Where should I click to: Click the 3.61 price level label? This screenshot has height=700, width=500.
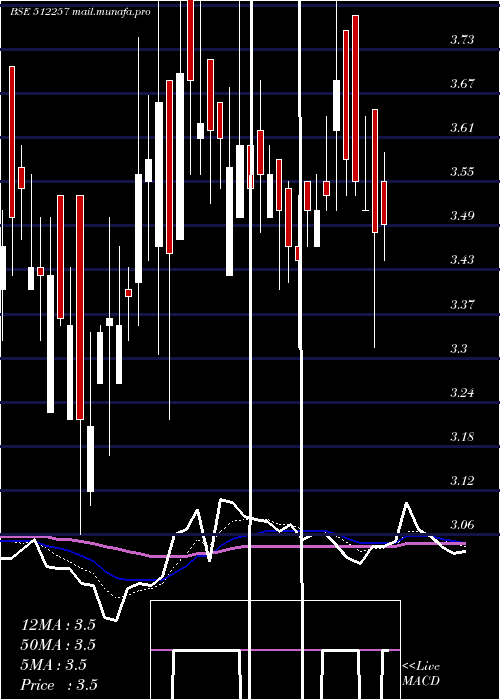pos(462,128)
